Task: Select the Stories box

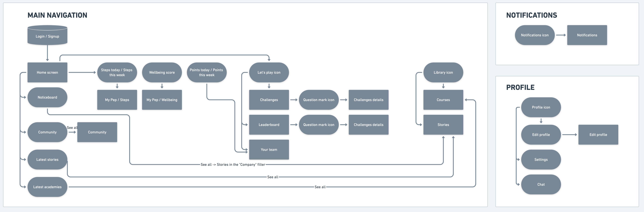Action: [x=443, y=125]
